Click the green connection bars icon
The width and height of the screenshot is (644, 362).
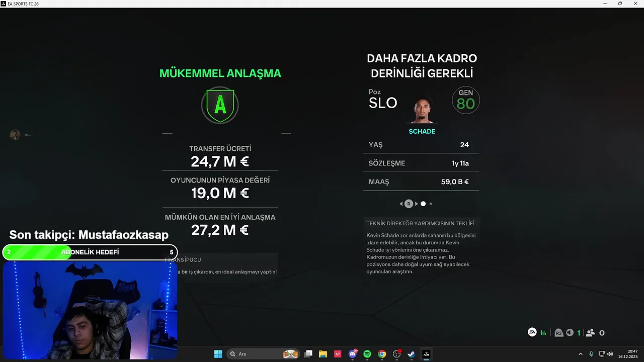click(x=543, y=332)
